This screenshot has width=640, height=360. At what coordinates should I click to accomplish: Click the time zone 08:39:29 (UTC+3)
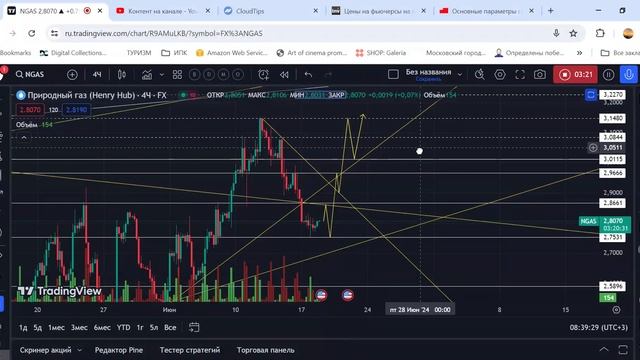599,327
